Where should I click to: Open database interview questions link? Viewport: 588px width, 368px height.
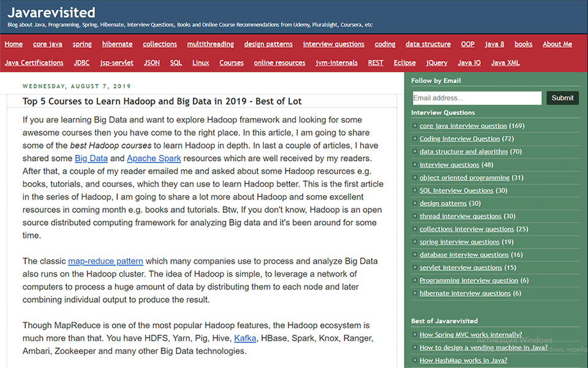[464, 255]
